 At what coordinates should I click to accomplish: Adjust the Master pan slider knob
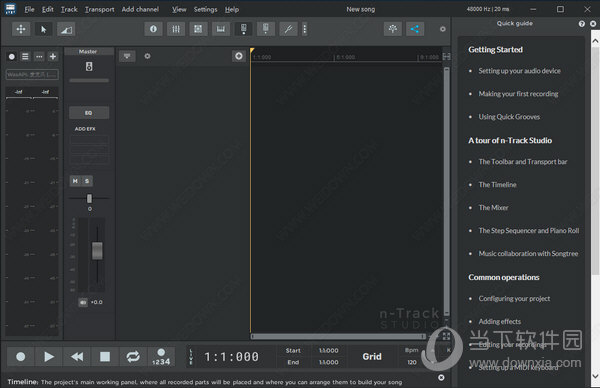click(x=89, y=198)
